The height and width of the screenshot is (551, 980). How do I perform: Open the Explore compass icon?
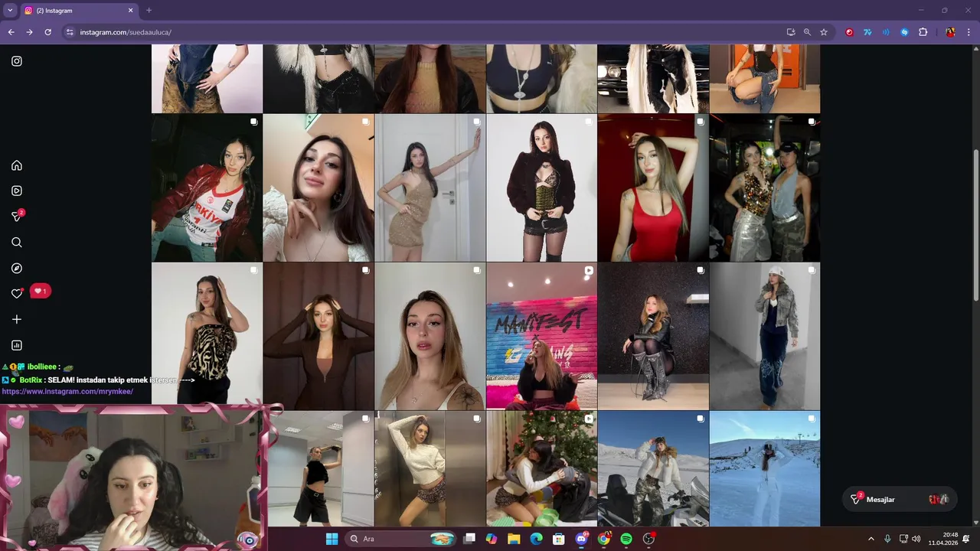click(17, 268)
